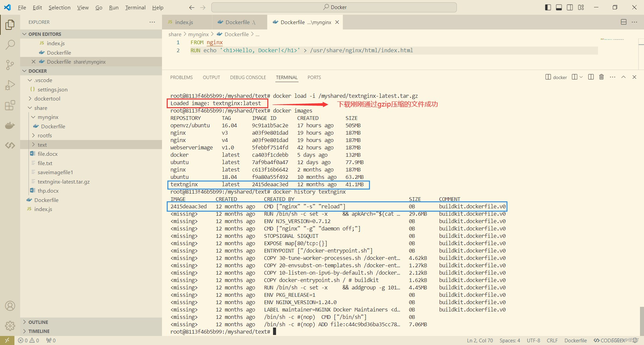Open the Explorer view in activity bar
Viewport: 644px width, 345px height.
click(x=10, y=25)
